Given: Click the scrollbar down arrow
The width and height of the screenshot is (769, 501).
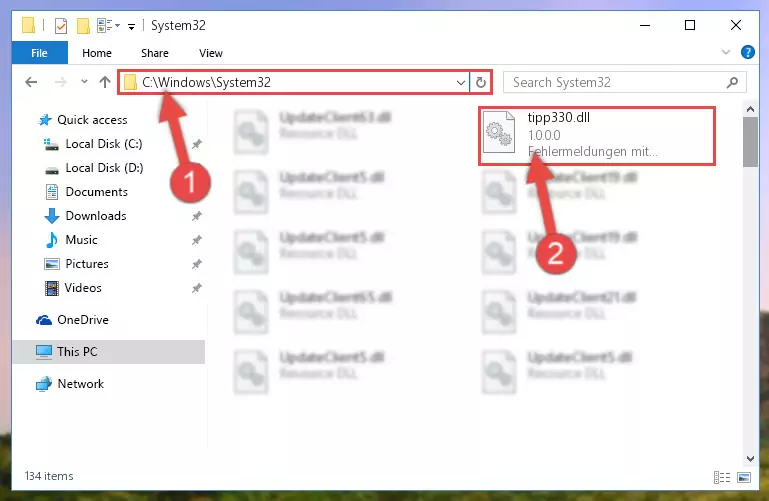Looking at the screenshot, I should 750,459.
